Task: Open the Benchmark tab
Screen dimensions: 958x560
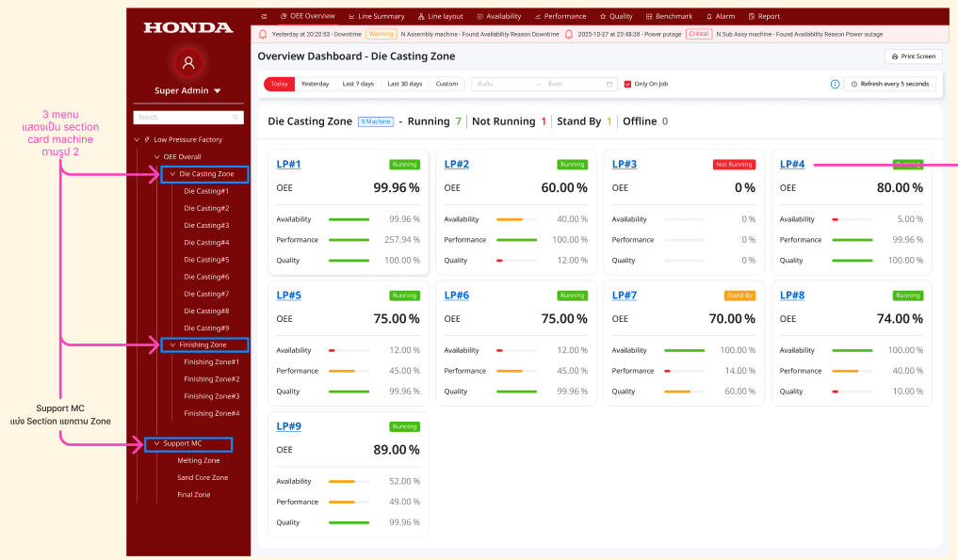Action: [668, 16]
